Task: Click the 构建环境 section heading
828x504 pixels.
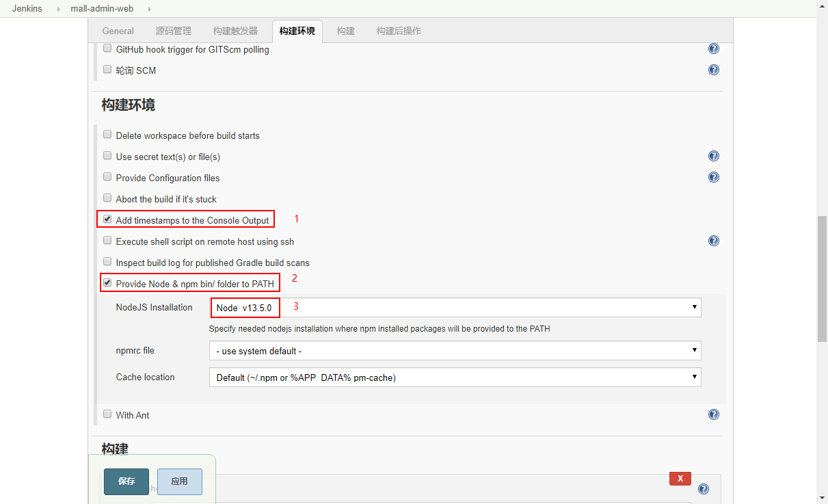Action: [129, 105]
